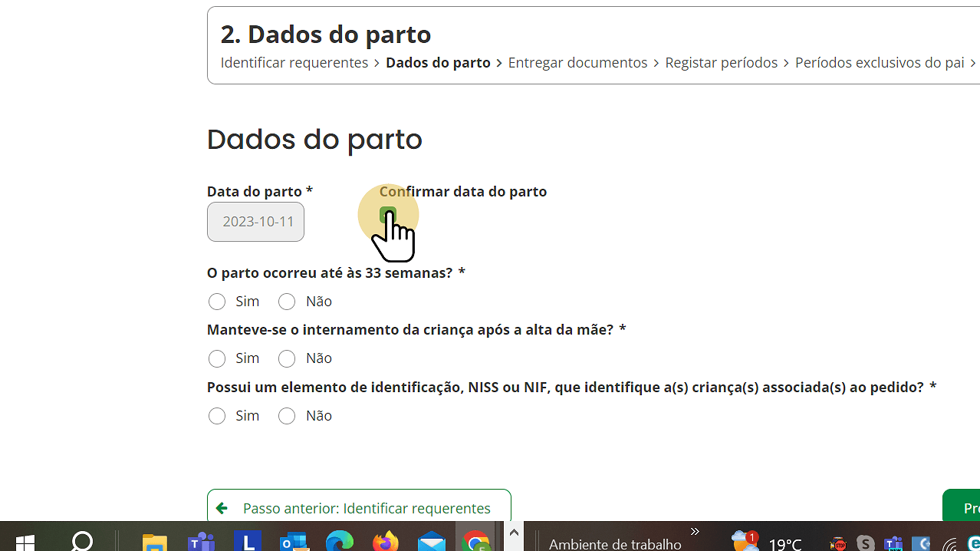980x551 pixels.
Task: Open the Windows Start menu
Action: tap(25, 542)
